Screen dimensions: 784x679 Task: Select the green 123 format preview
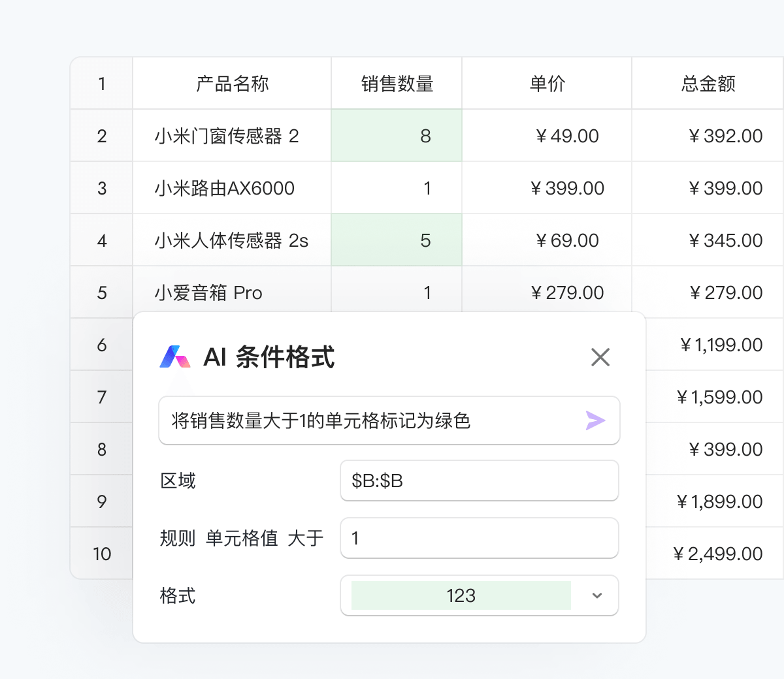[461, 595]
